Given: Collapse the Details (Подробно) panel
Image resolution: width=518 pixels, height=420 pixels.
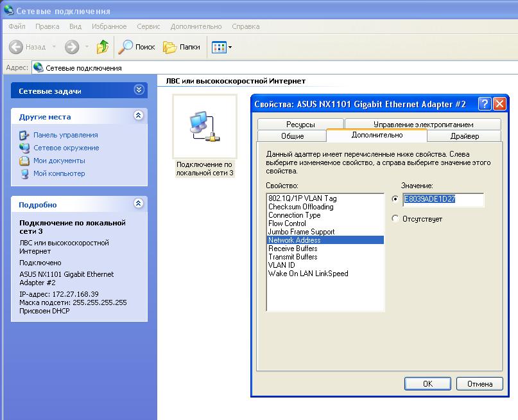Looking at the screenshot, I should click(139, 203).
